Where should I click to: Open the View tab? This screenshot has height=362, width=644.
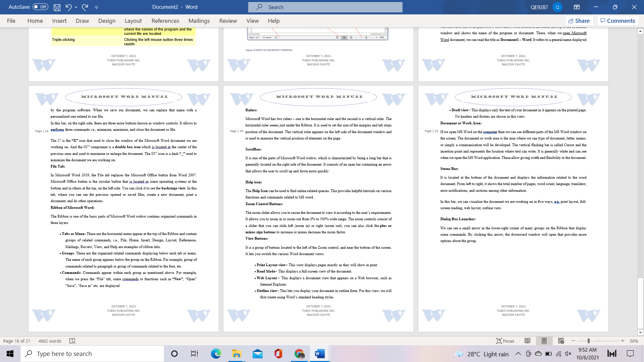(252, 21)
